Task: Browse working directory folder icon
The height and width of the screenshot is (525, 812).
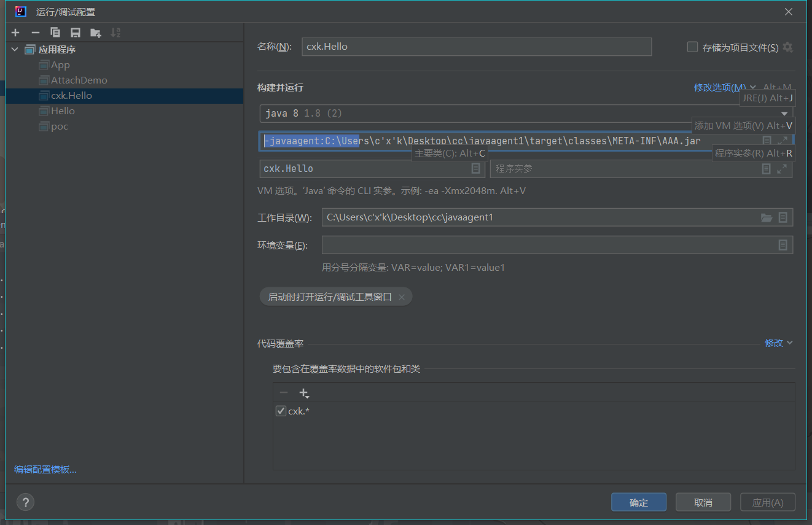Action: pos(766,217)
